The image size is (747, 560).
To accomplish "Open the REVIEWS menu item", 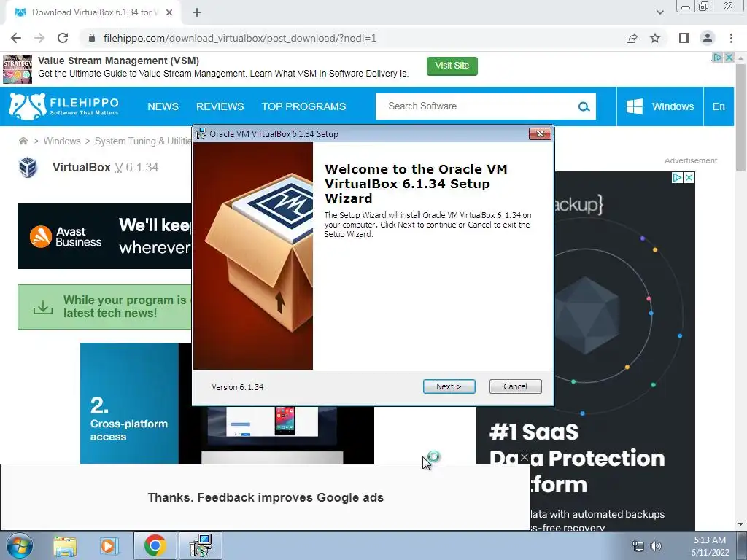I will (220, 106).
